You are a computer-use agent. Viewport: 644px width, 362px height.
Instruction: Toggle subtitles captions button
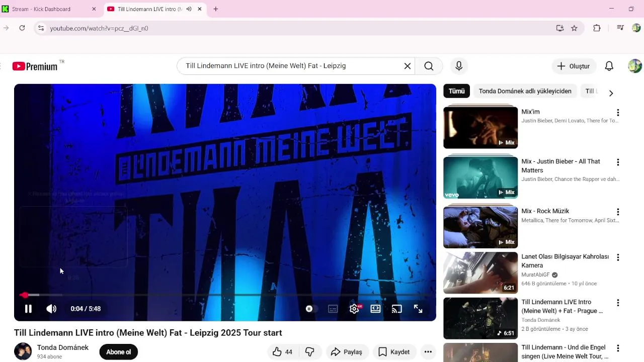point(333,309)
